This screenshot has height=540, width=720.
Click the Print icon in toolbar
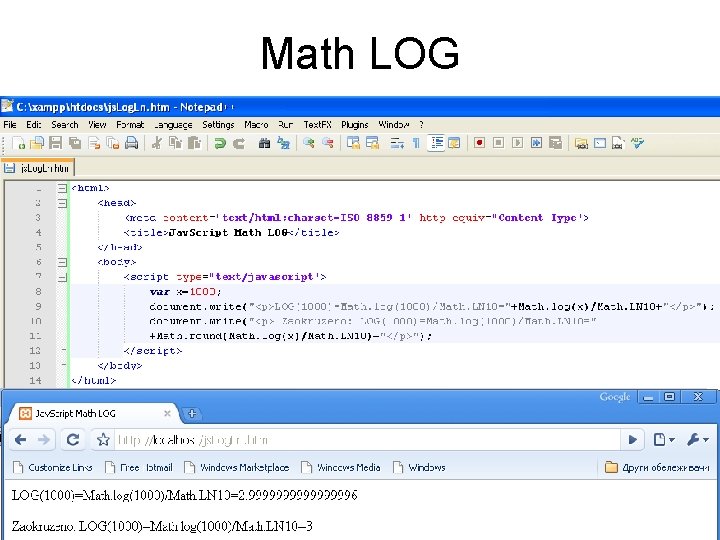point(131,143)
